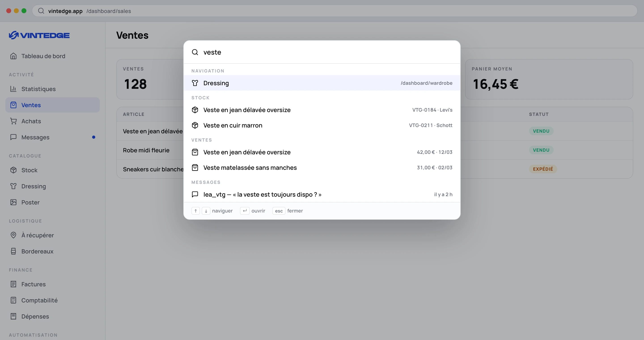Open Dressing navigation result

[x=322, y=83]
